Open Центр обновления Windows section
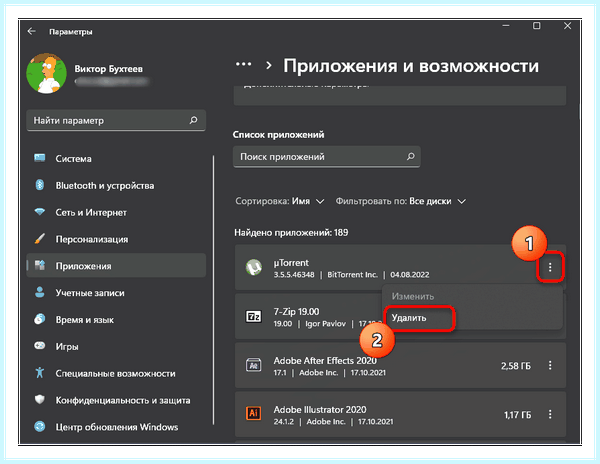 click(x=116, y=427)
